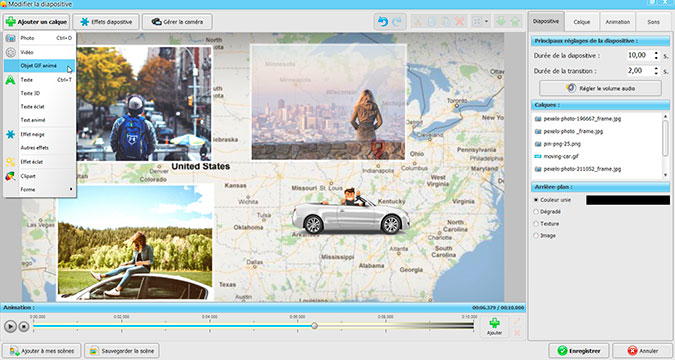This screenshot has width=675, height=360.
Task: Choose Text animé from the menu
Action: click(40, 120)
